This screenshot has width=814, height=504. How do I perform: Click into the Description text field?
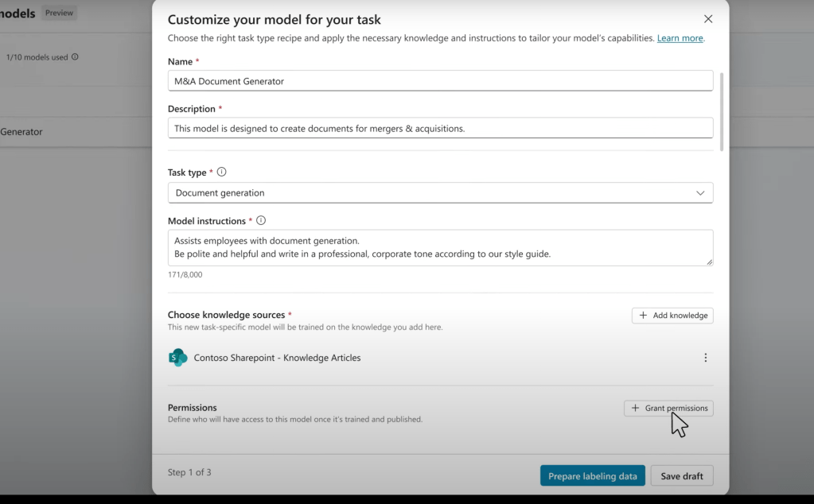point(440,128)
